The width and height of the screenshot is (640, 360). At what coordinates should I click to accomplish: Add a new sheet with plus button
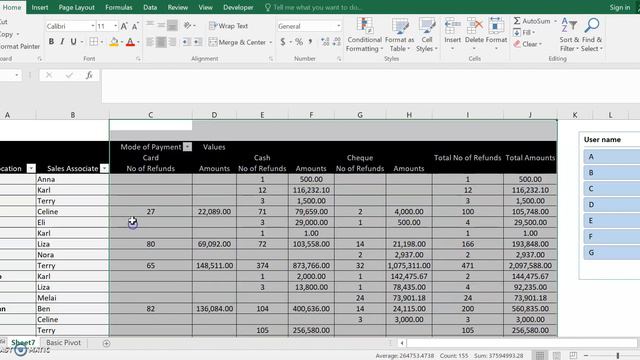point(107,343)
